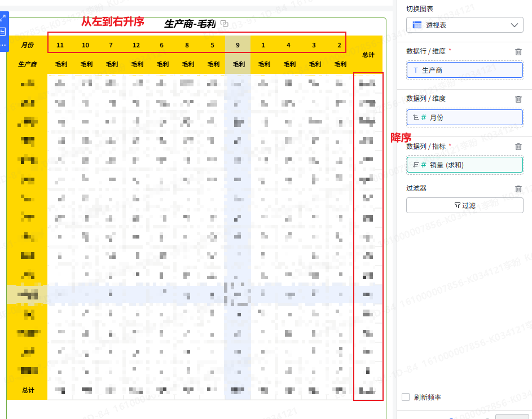This screenshot has height=419, width=532.
Task: Select the 生产商 dimension field
Action: (464, 70)
